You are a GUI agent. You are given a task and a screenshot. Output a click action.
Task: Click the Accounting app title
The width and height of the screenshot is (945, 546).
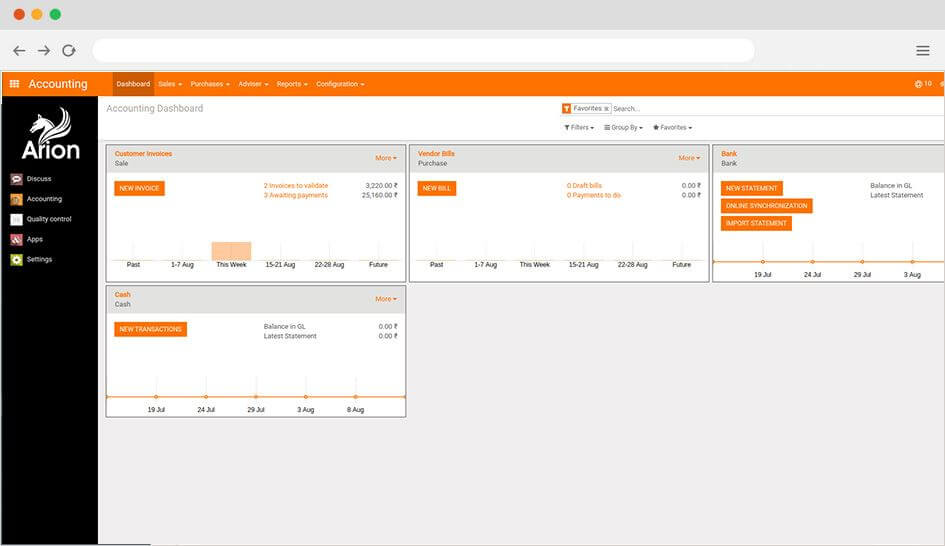point(58,84)
